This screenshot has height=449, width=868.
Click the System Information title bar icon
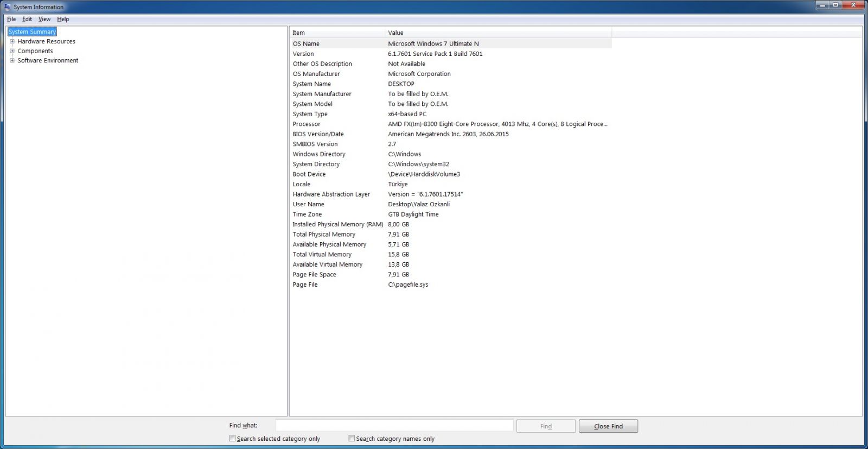tap(7, 7)
